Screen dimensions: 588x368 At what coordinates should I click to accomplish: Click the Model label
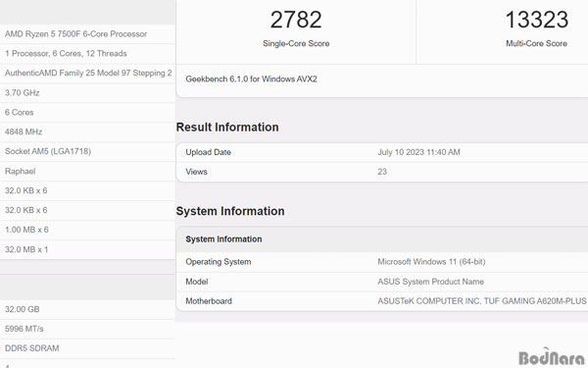point(197,282)
